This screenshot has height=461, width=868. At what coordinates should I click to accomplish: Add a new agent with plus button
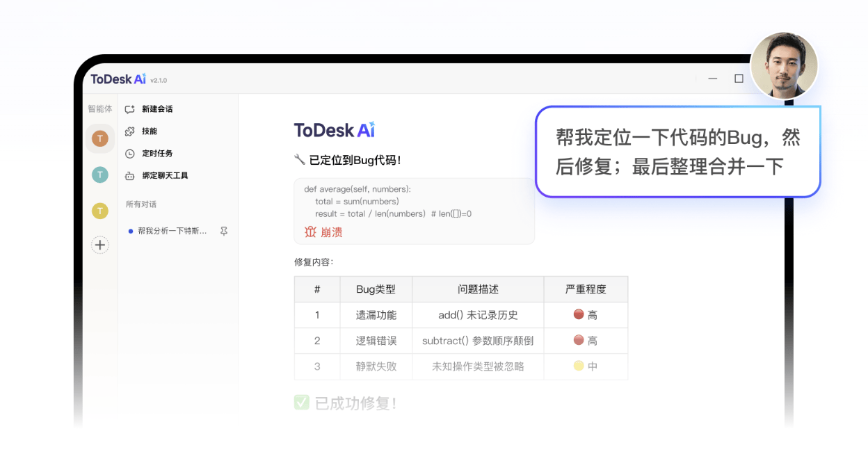100,245
